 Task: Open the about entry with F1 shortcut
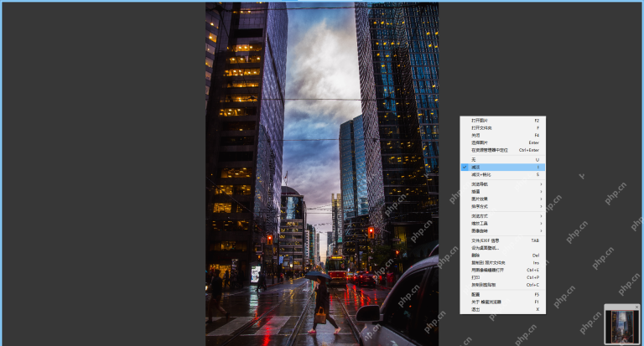(503, 302)
